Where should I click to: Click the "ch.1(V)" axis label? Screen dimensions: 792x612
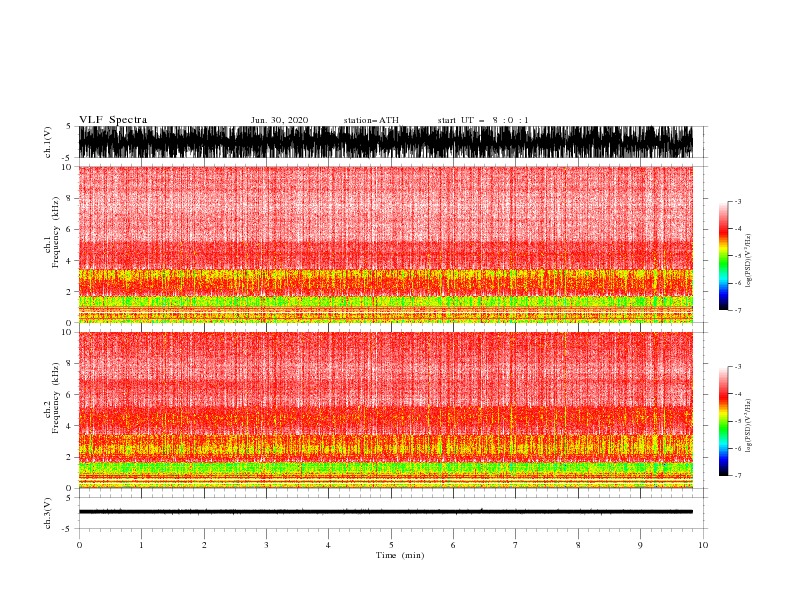point(48,142)
